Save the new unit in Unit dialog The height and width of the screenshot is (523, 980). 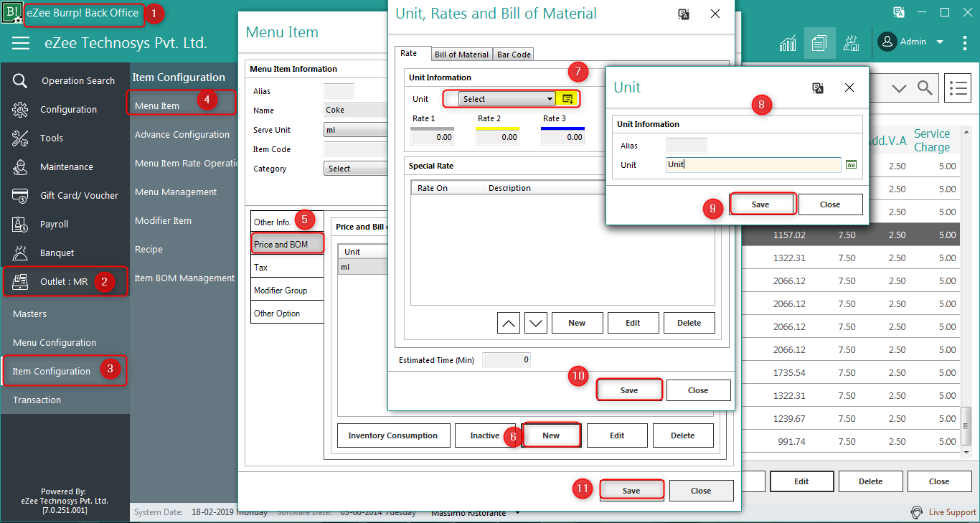(x=760, y=204)
